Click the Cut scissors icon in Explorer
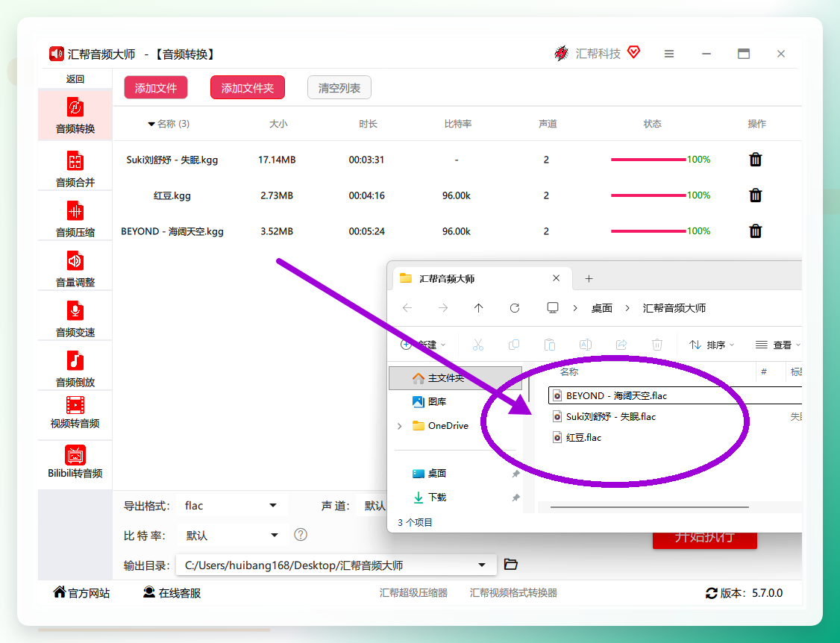 point(478,345)
